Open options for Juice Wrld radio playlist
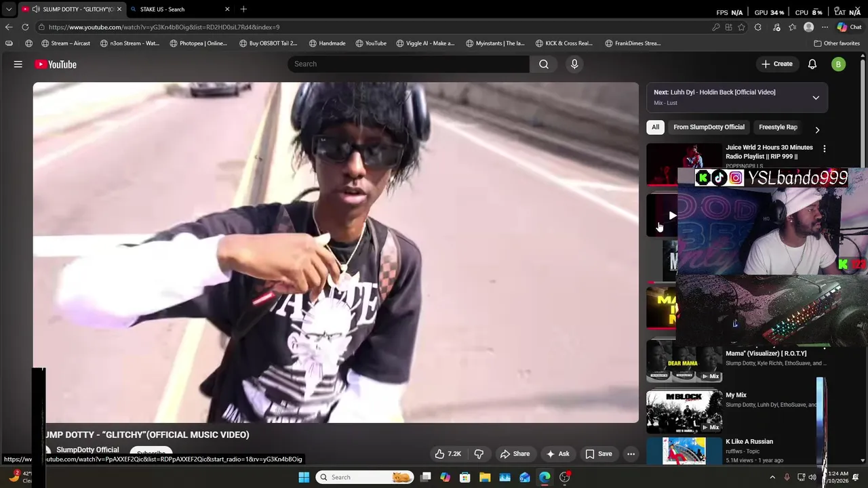This screenshot has width=868, height=488. tap(825, 148)
